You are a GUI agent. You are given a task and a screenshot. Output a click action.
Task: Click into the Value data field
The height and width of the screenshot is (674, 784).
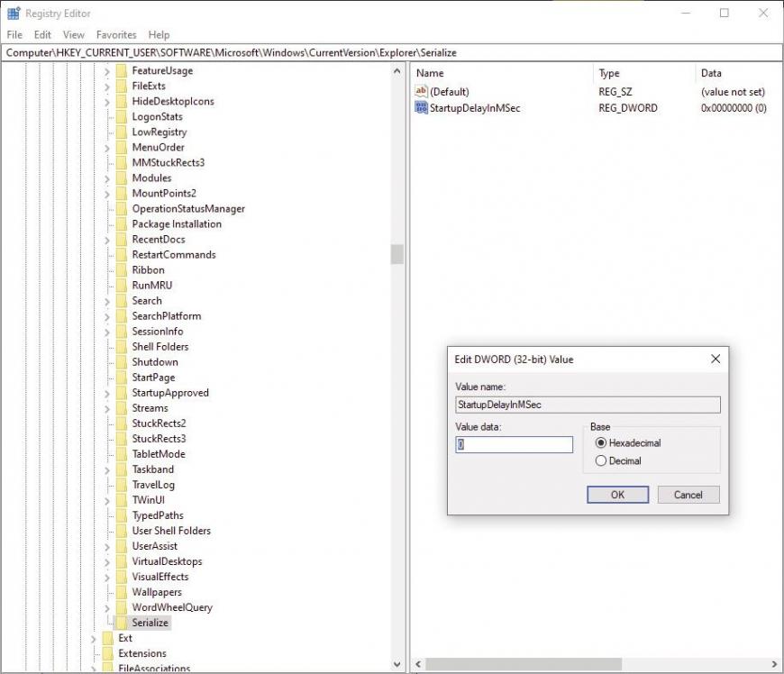(514, 444)
